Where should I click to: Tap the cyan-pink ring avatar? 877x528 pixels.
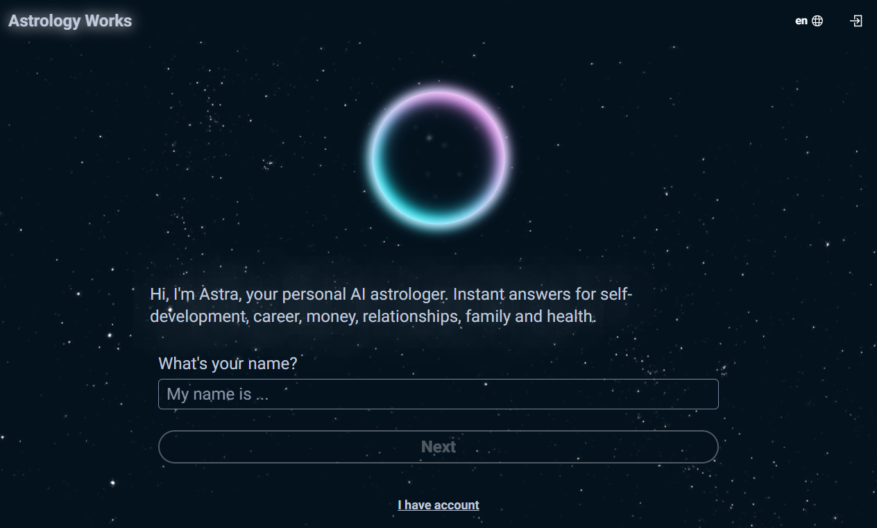[439, 158]
